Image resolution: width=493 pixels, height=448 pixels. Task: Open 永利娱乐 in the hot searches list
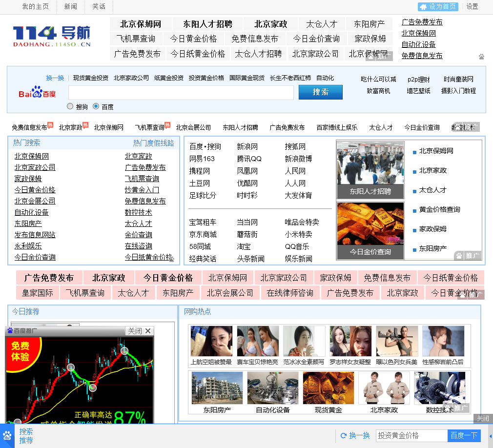(28, 246)
